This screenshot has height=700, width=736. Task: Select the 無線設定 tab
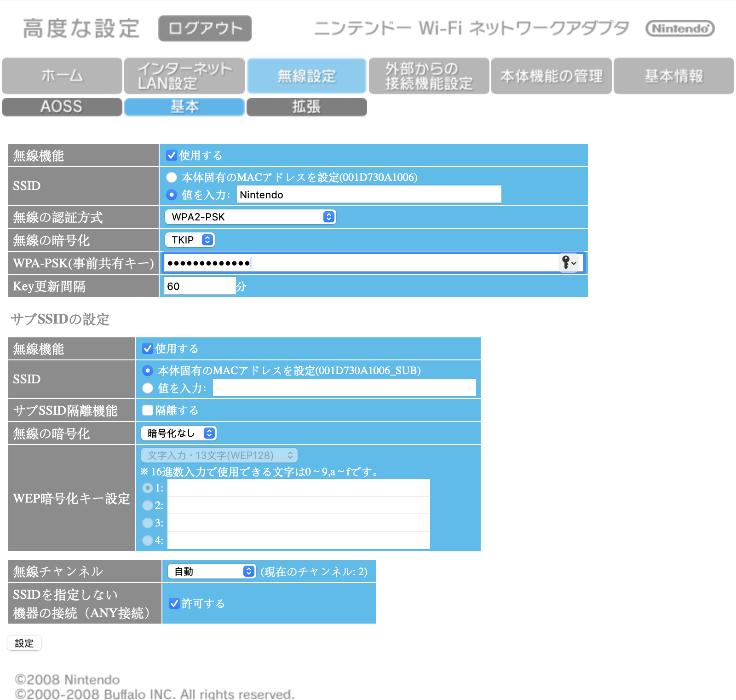(x=307, y=76)
